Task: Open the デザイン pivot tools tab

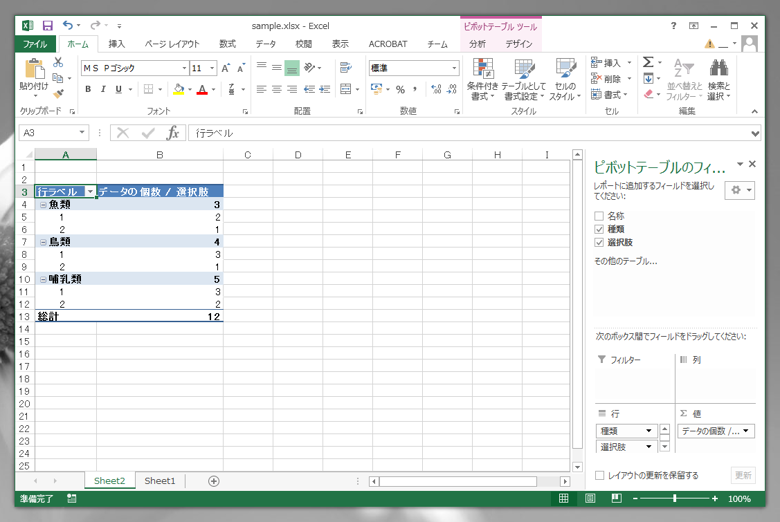Action: point(519,44)
